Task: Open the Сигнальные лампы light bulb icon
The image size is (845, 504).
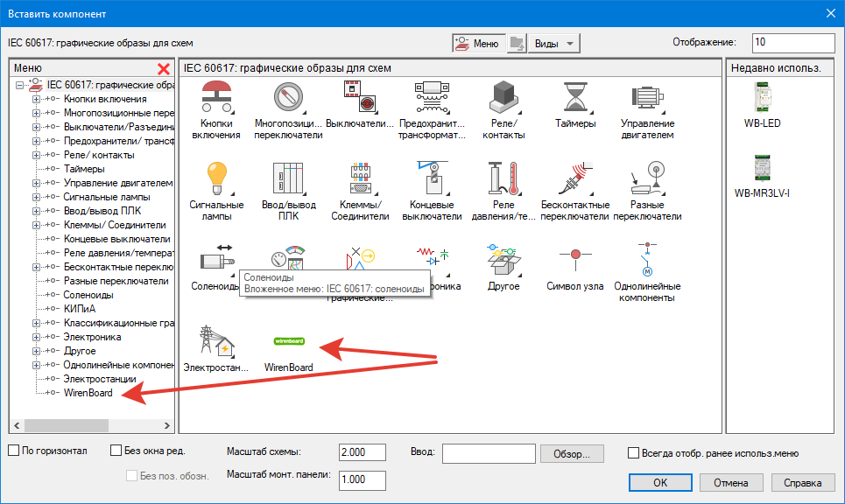Action: (x=215, y=178)
